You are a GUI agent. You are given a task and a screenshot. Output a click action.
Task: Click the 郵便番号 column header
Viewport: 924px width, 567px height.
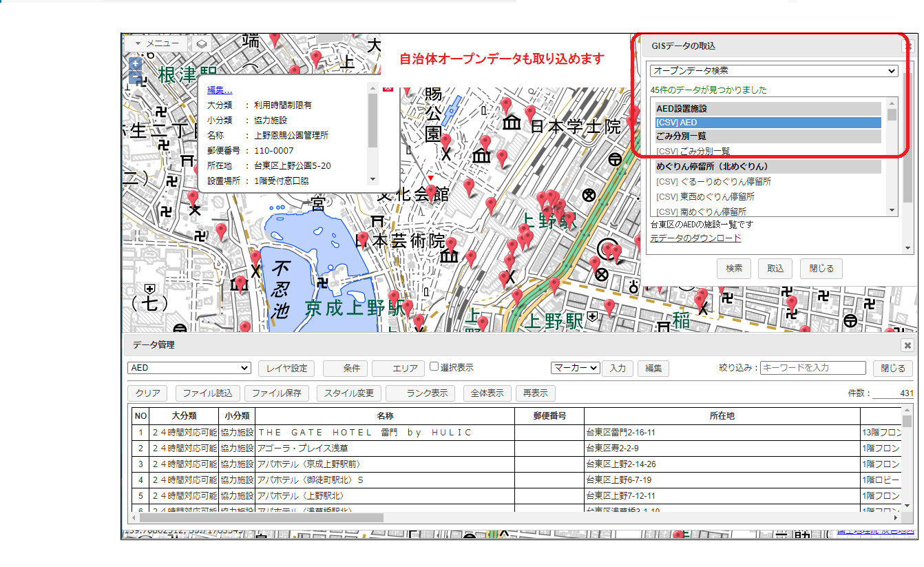(549, 416)
